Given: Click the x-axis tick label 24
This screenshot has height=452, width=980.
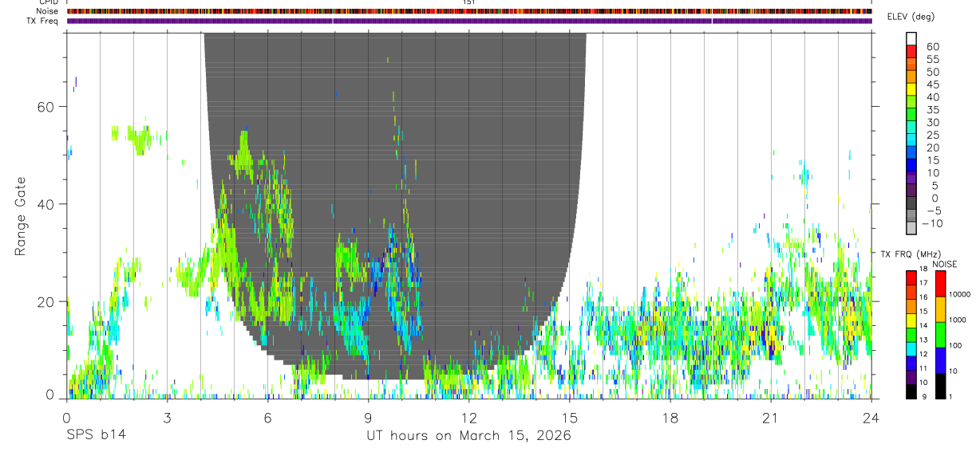Looking at the screenshot, I should pos(871,417).
